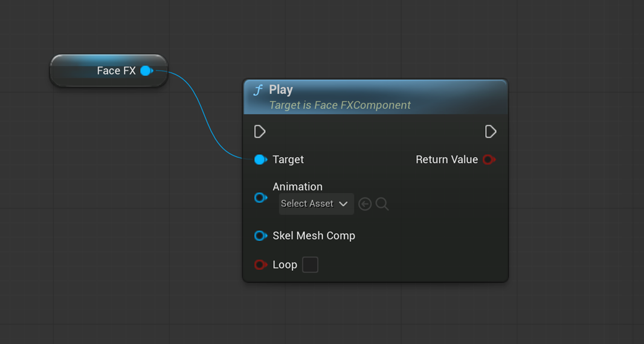Click the Play node output execution pin
Image resolution: width=644 pixels, height=344 pixels.
click(491, 132)
